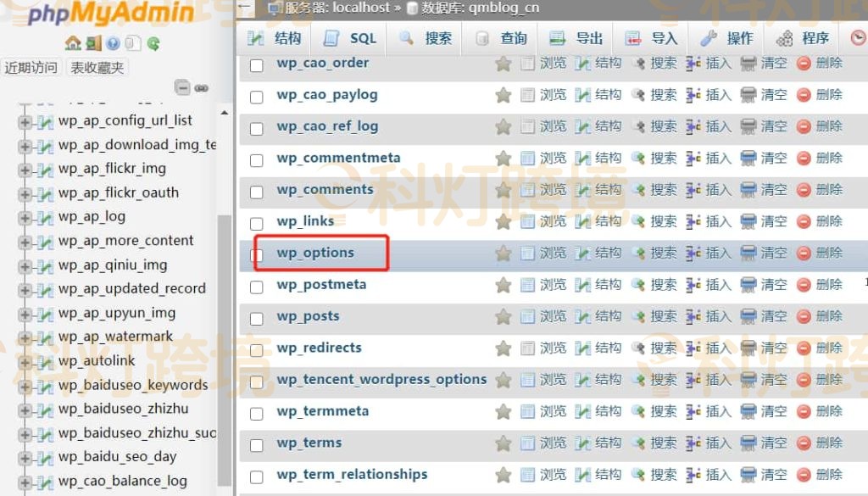Click the star icon for wp_posts

pyautogui.click(x=504, y=316)
